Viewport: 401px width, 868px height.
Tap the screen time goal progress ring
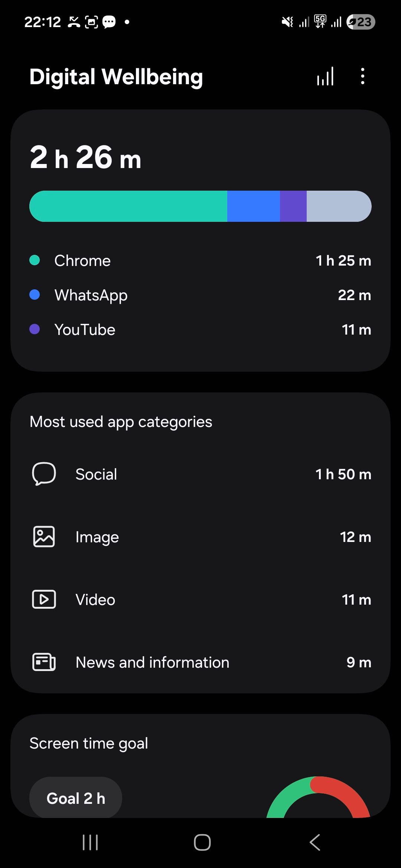pyautogui.click(x=319, y=798)
